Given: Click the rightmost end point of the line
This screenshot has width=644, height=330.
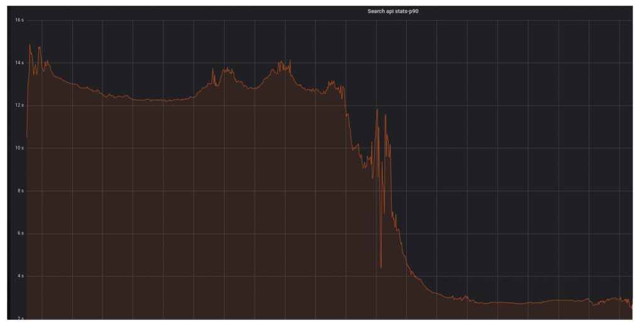Looking at the screenshot, I should (x=632, y=308).
